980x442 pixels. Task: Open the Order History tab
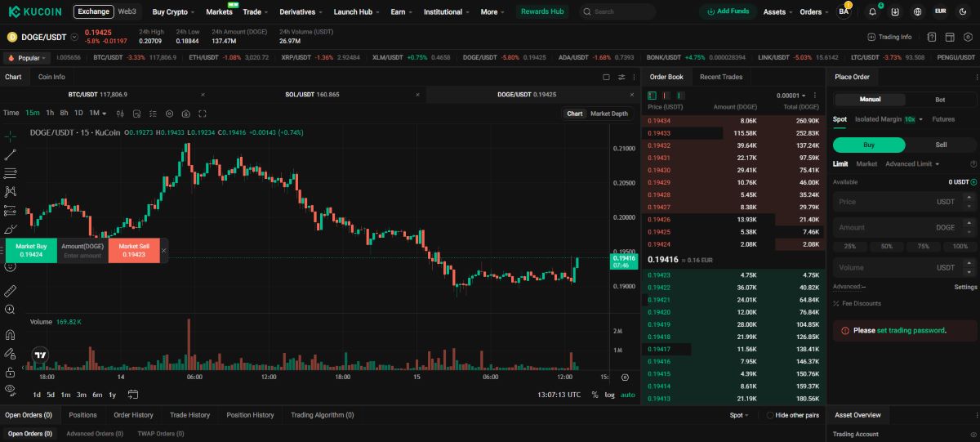(x=133, y=415)
